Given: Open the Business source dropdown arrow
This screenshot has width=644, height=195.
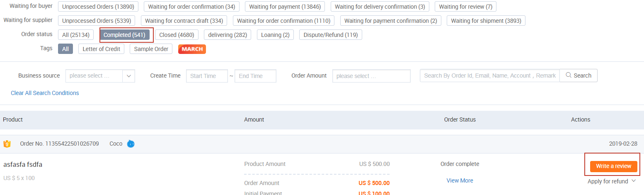Looking at the screenshot, I should click(128, 76).
